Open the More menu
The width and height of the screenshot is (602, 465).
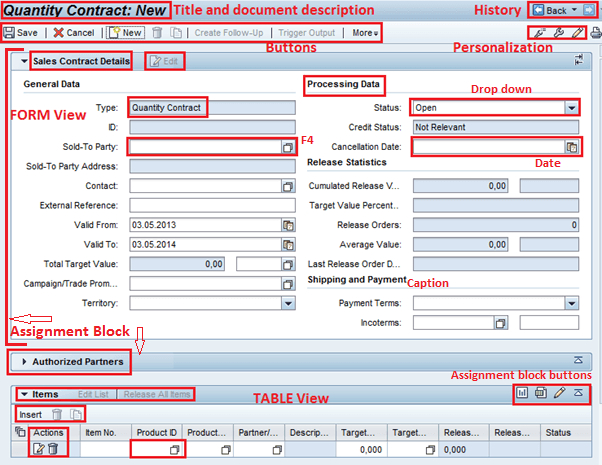point(362,33)
